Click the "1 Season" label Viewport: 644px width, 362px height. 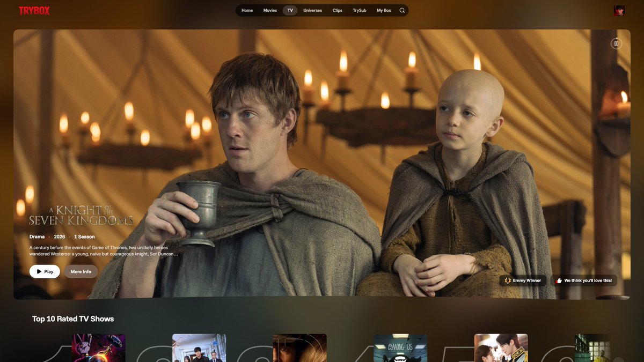click(x=84, y=237)
